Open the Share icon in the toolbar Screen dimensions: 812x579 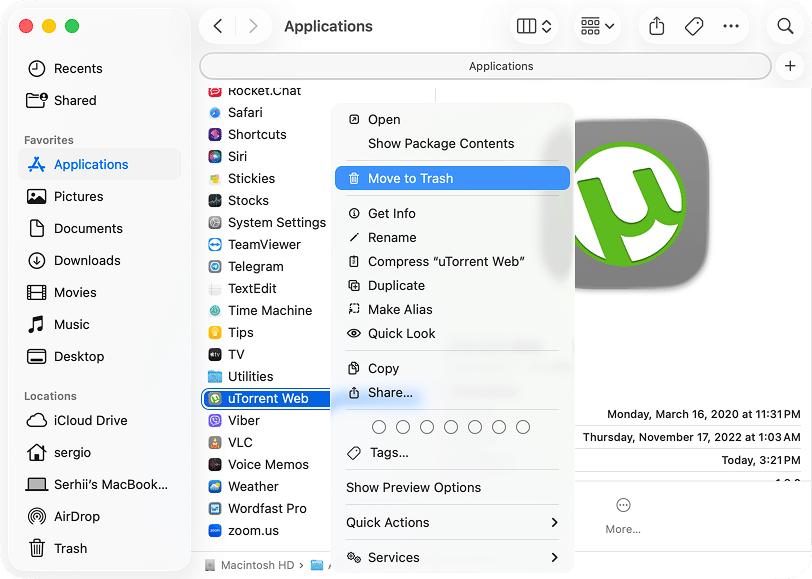pyautogui.click(x=656, y=26)
